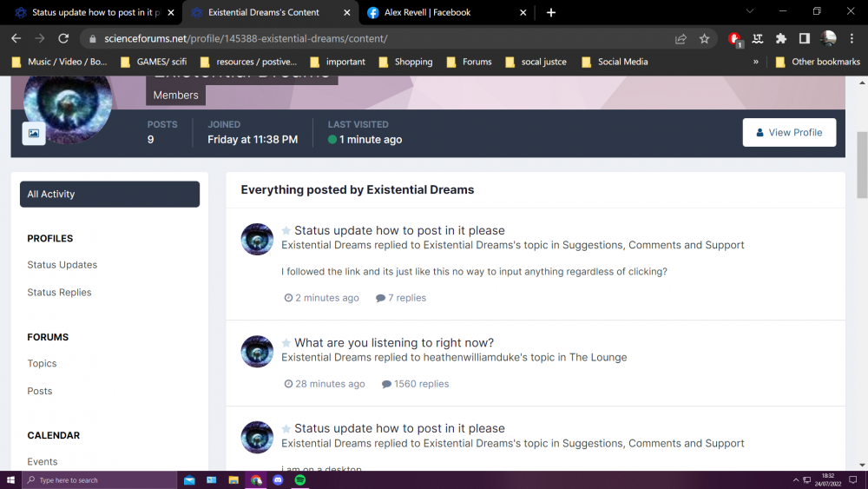868x489 pixels.
Task: Open Spotify from the taskbar
Action: pos(300,479)
